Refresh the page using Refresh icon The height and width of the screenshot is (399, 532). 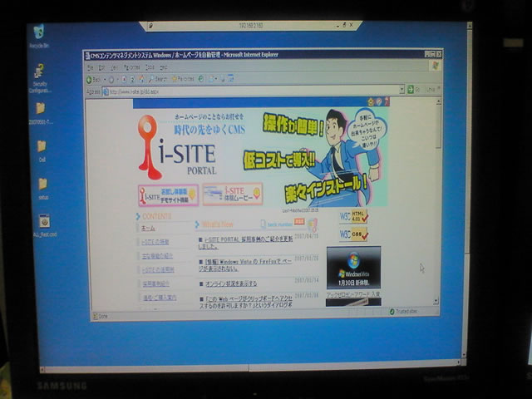133,80
